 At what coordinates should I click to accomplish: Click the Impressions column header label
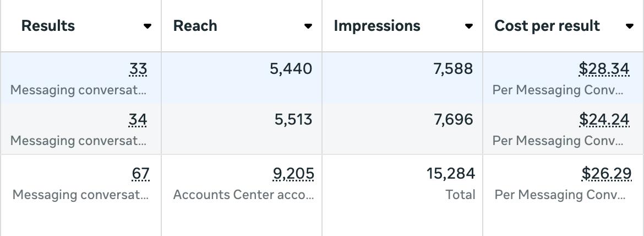point(377,26)
